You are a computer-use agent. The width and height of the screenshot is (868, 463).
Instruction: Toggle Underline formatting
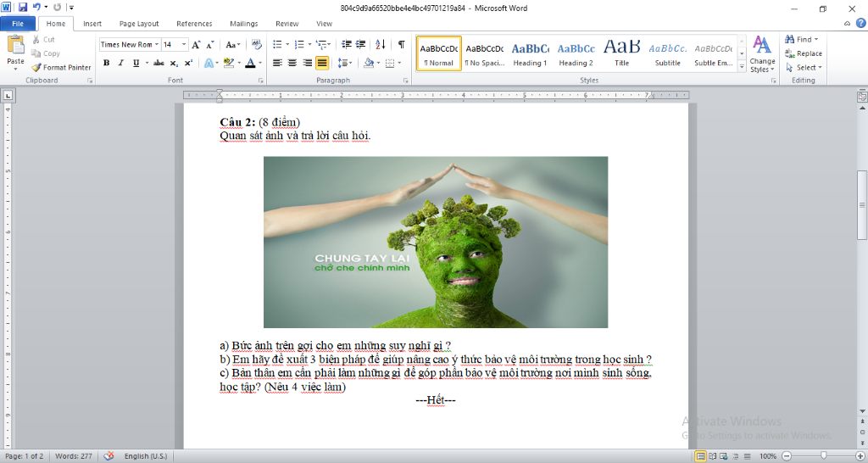tap(136, 63)
